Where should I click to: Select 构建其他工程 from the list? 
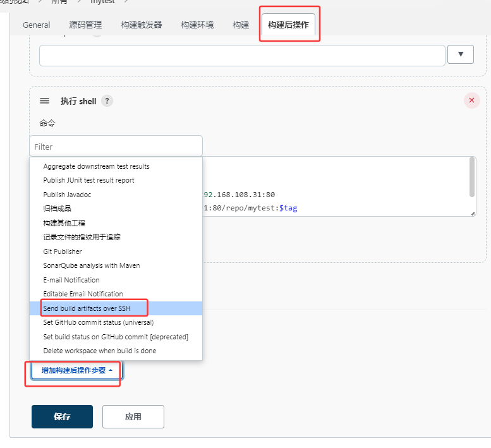(116, 223)
